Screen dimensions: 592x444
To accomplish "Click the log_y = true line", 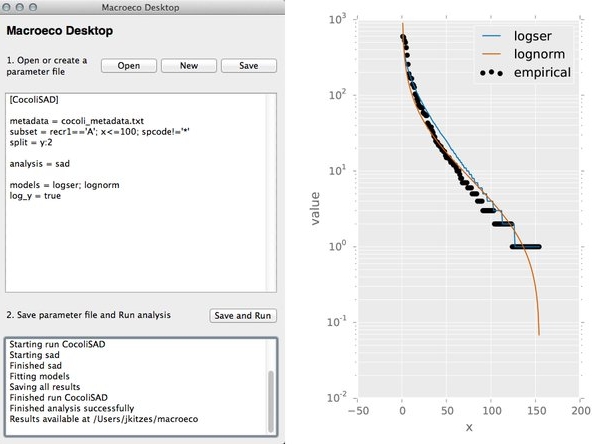I will [35, 196].
